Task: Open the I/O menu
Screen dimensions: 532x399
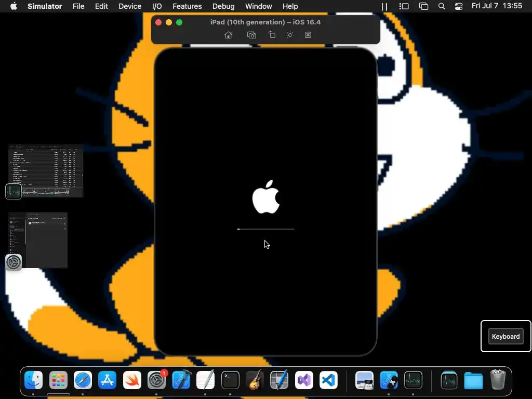Action: (157, 6)
